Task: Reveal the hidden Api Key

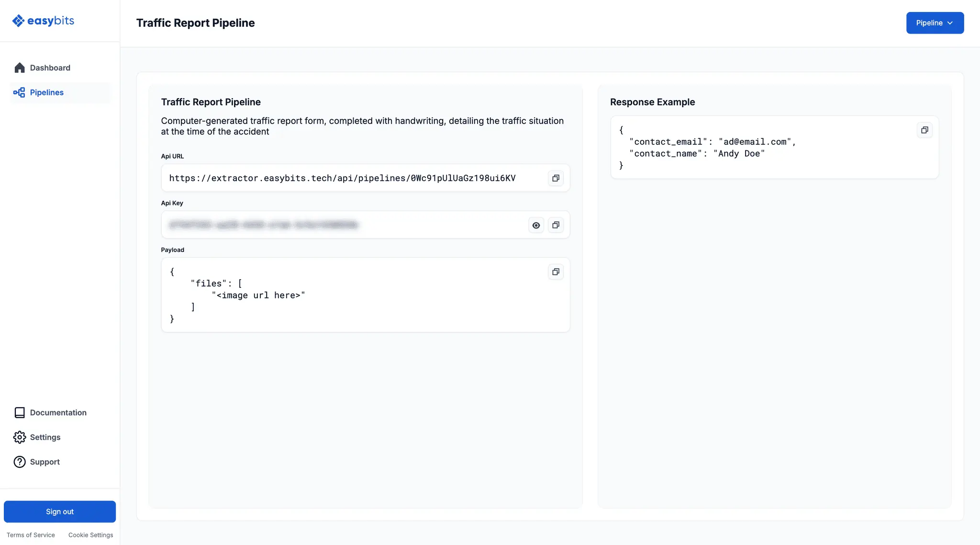Action: pyautogui.click(x=536, y=225)
